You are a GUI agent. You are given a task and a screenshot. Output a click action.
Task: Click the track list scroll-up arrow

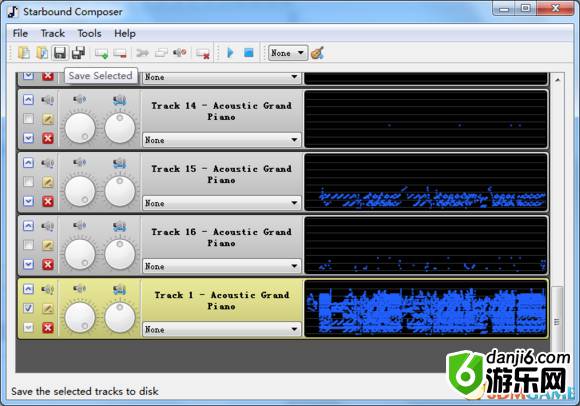[x=557, y=79]
